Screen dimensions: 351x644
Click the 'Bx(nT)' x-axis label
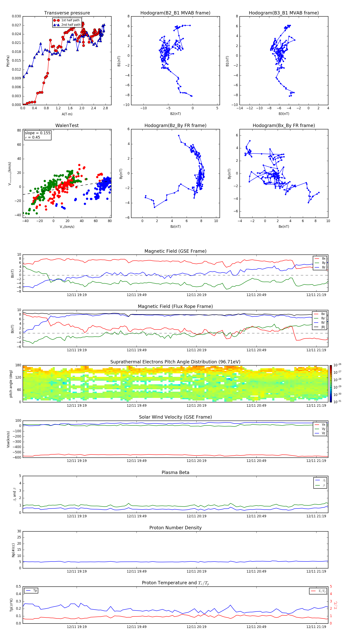coord(284,227)
